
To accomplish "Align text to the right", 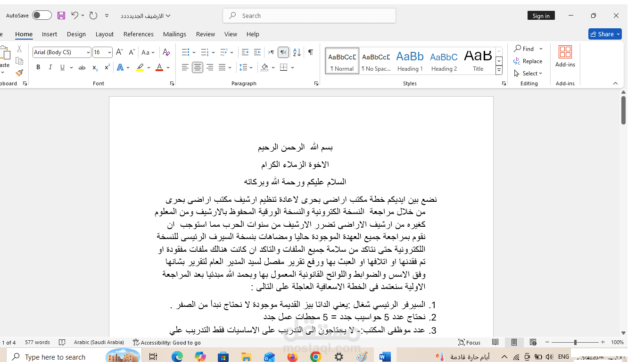I will [x=210, y=67].
